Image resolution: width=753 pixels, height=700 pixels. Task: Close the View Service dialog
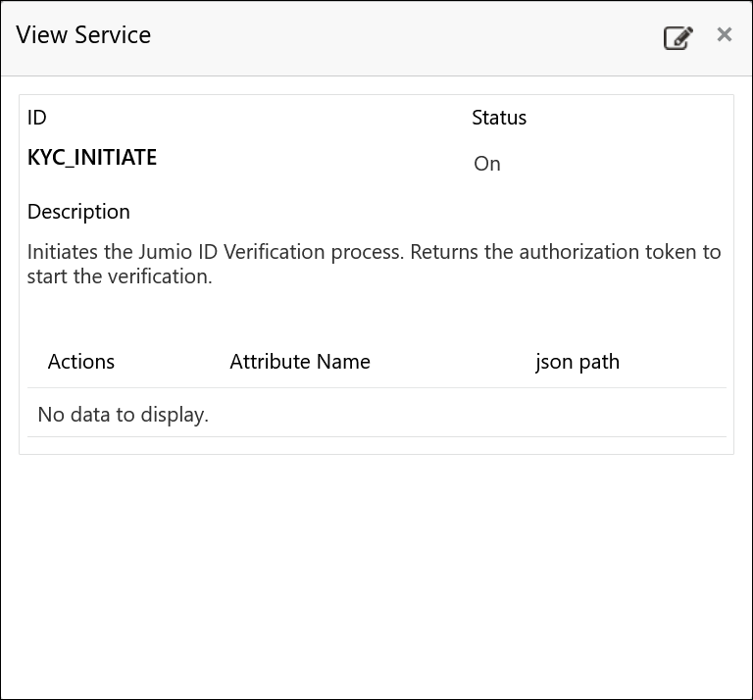point(725,35)
